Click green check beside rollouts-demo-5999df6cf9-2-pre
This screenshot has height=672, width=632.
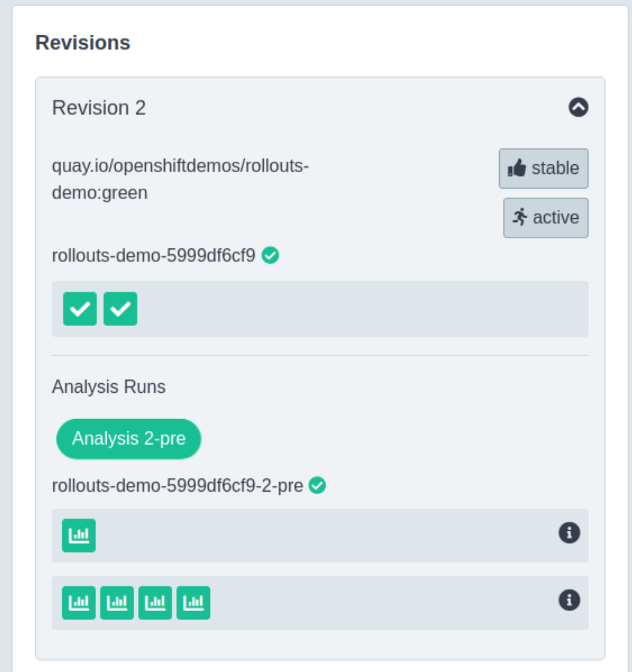[317, 485]
